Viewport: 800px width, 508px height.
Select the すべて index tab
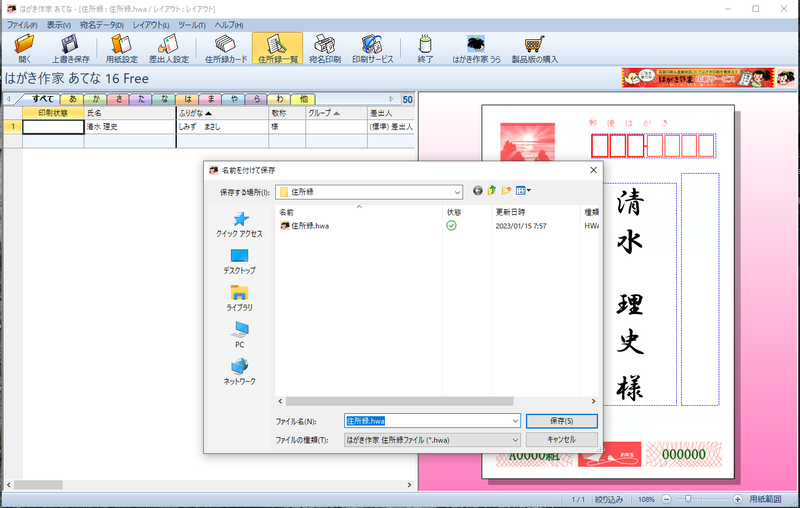point(42,99)
